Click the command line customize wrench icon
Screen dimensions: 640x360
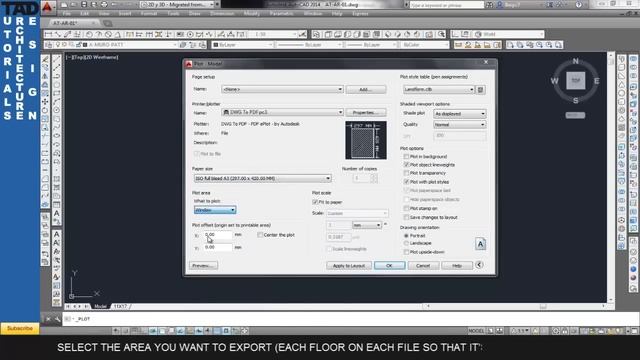58,319
